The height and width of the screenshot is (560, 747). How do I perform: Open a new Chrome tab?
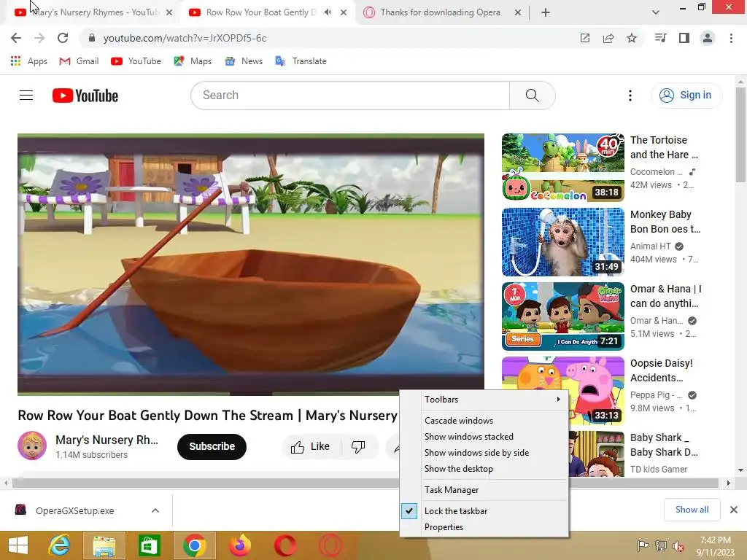click(x=546, y=12)
